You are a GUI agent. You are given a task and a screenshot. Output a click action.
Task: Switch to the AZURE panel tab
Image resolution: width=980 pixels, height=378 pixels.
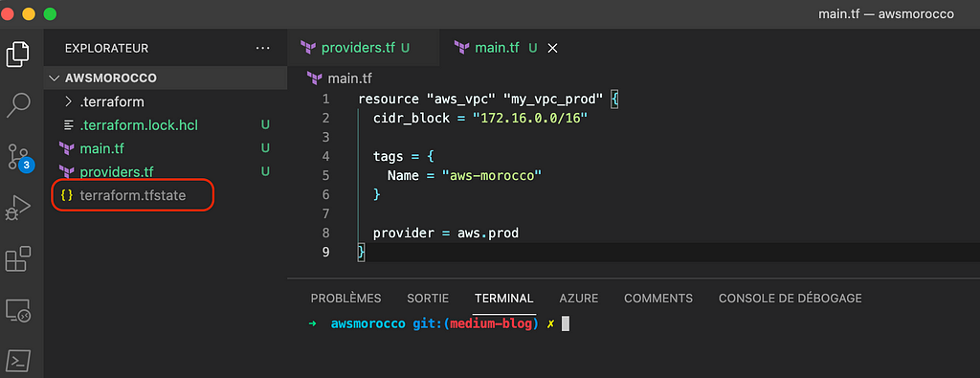click(x=579, y=299)
